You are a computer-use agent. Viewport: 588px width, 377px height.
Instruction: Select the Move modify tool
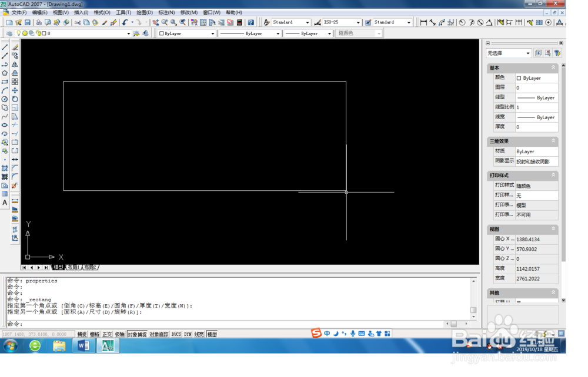tap(15, 90)
